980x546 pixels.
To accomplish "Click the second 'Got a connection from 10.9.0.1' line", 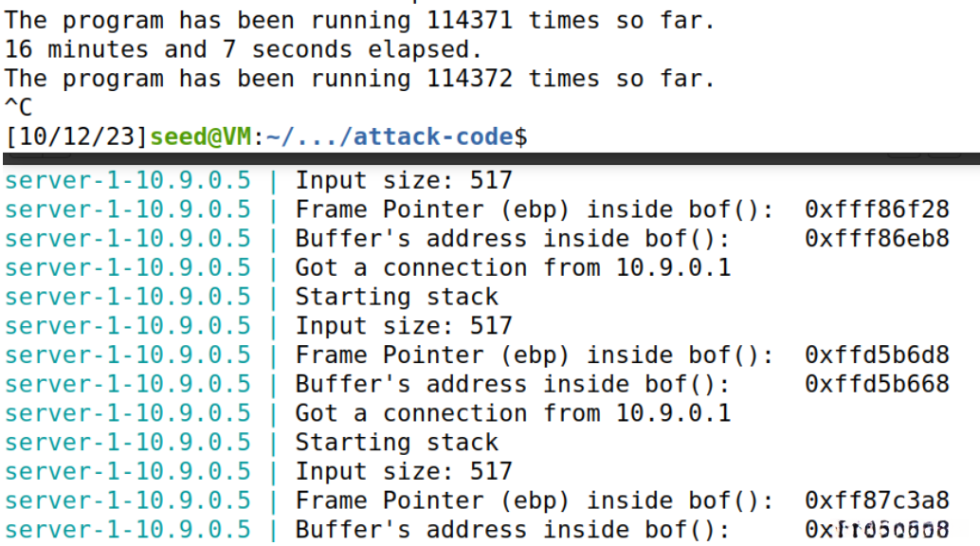I will click(513, 414).
